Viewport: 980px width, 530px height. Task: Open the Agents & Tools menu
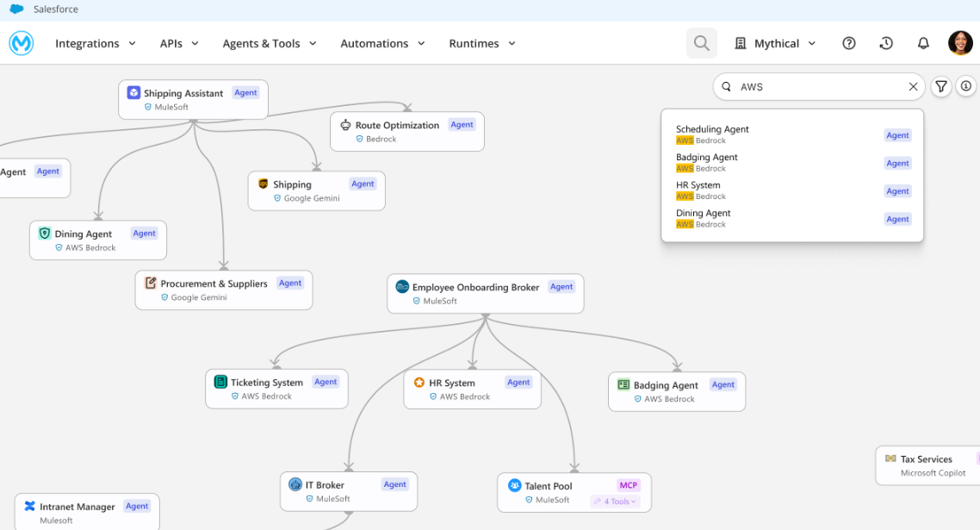(x=270, y=43)
